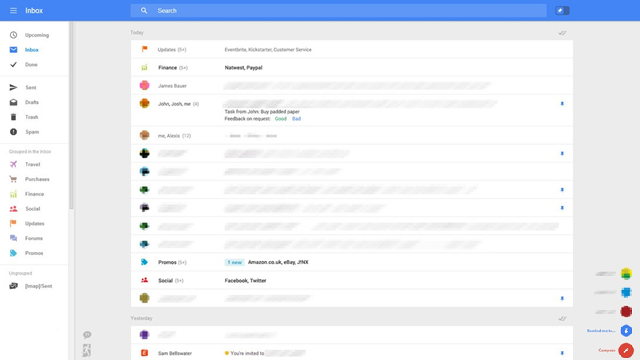The height and width of the screenshot is (360, 640).
Task: Open the Social bundle in sidebar
Action: tap(34, 209)
